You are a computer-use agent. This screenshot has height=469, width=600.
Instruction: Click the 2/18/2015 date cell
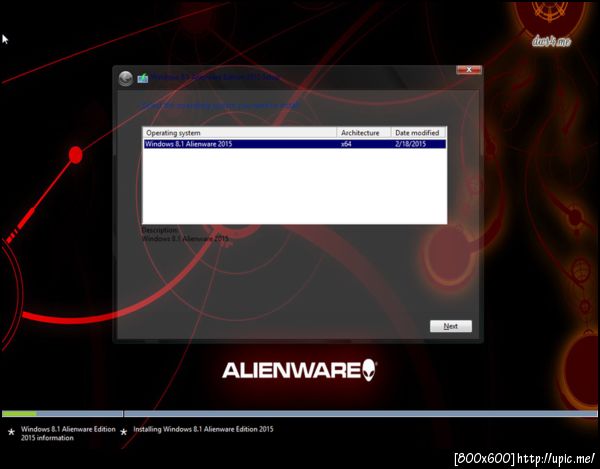[411, 144]
